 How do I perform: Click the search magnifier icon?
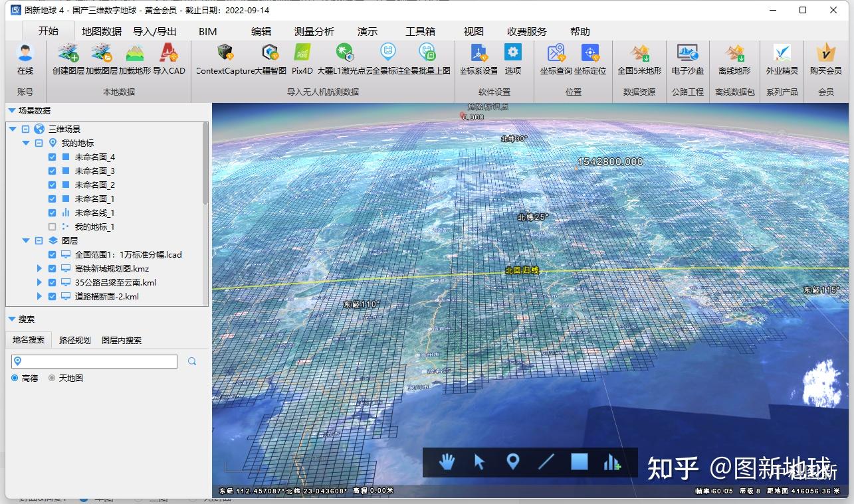192,361
